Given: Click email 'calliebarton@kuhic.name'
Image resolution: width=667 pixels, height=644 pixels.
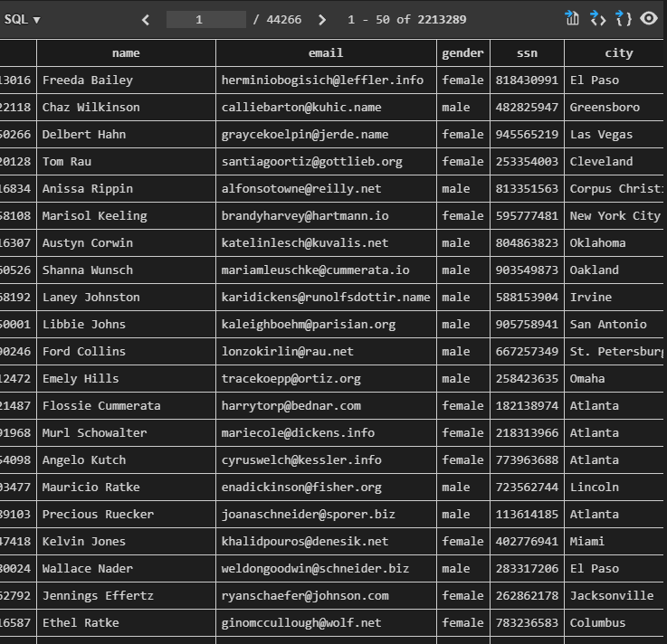Looking at the screenshot, I should [x=301, y=107].
